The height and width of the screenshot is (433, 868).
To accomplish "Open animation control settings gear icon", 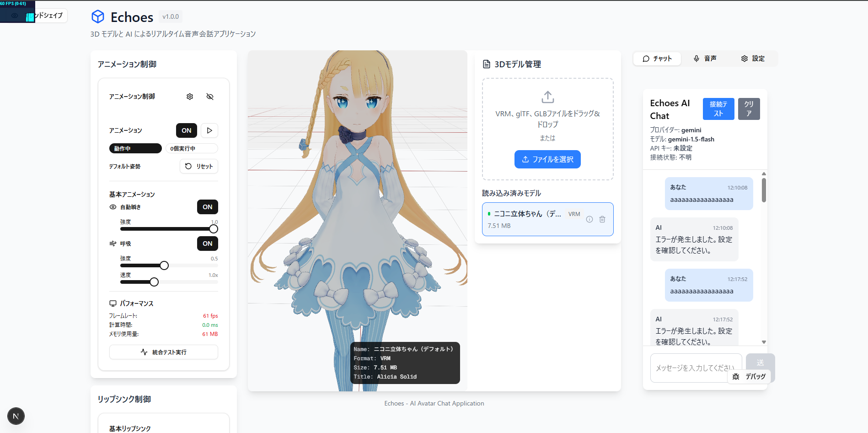I will [190, 97].
